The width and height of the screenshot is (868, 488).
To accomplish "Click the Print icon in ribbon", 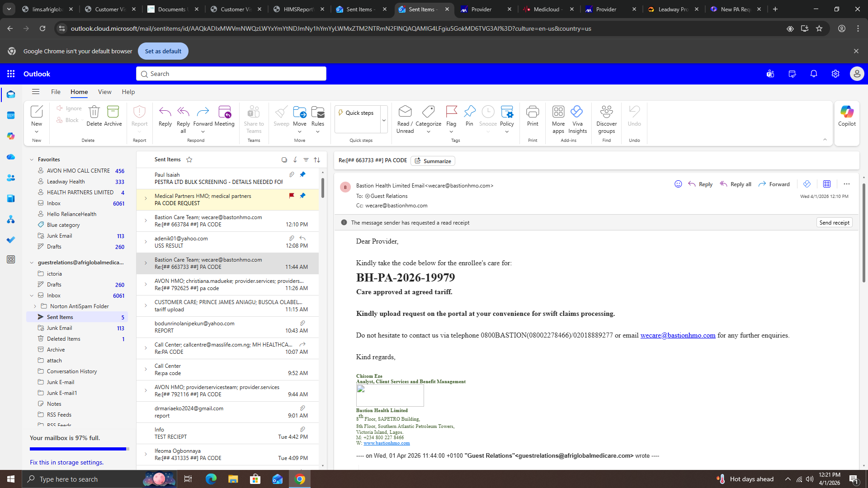I will click(533, 112).
